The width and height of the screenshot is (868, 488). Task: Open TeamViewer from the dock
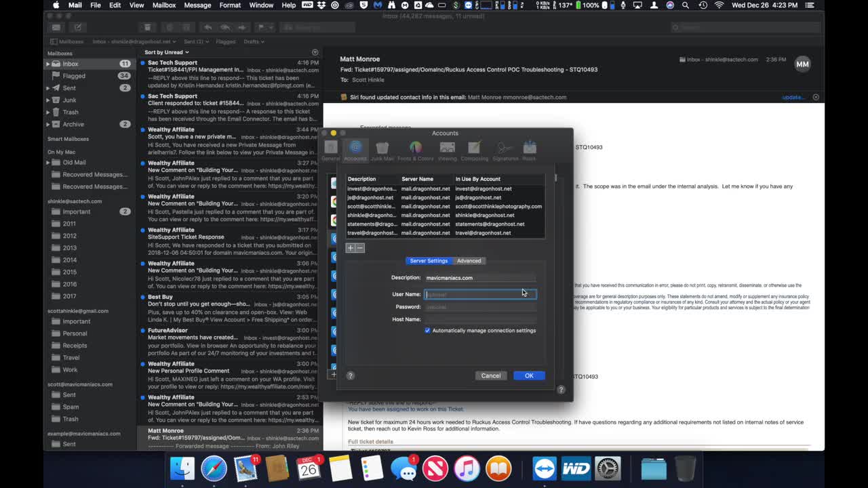[545, 468]
